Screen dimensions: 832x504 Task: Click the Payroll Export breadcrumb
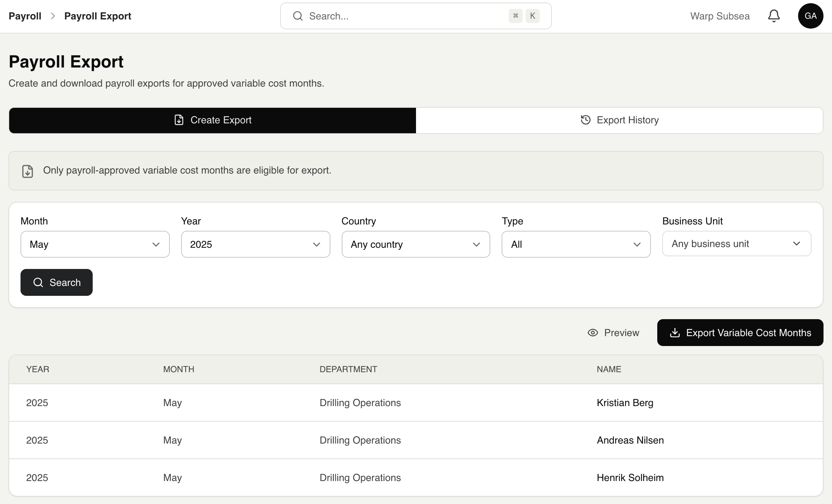(x=98, y=16)
